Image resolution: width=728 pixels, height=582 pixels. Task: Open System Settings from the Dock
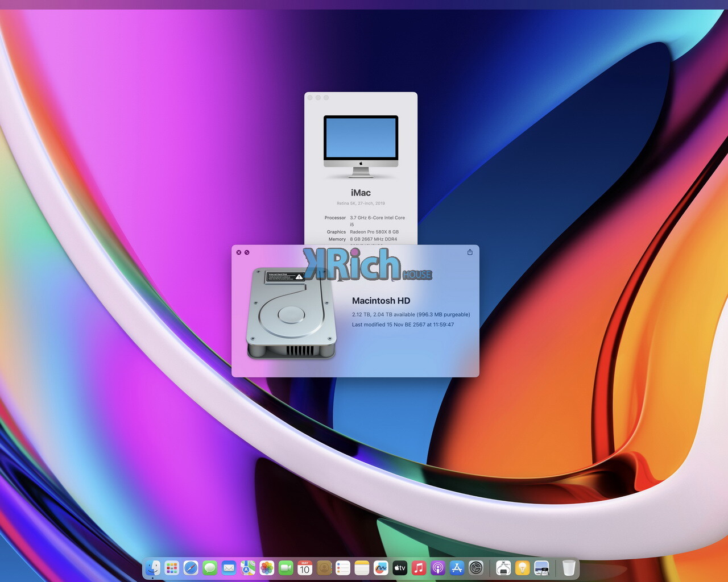pos(476,567)
